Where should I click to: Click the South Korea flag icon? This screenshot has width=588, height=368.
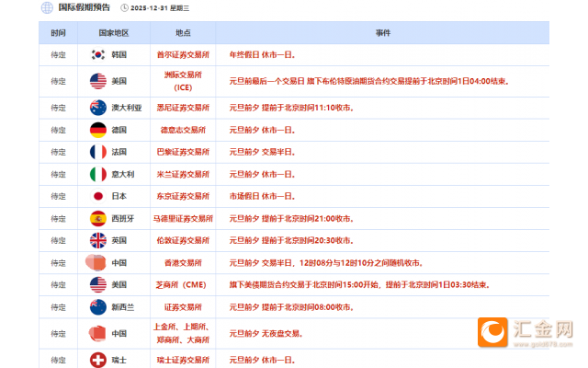coord(98,55)
